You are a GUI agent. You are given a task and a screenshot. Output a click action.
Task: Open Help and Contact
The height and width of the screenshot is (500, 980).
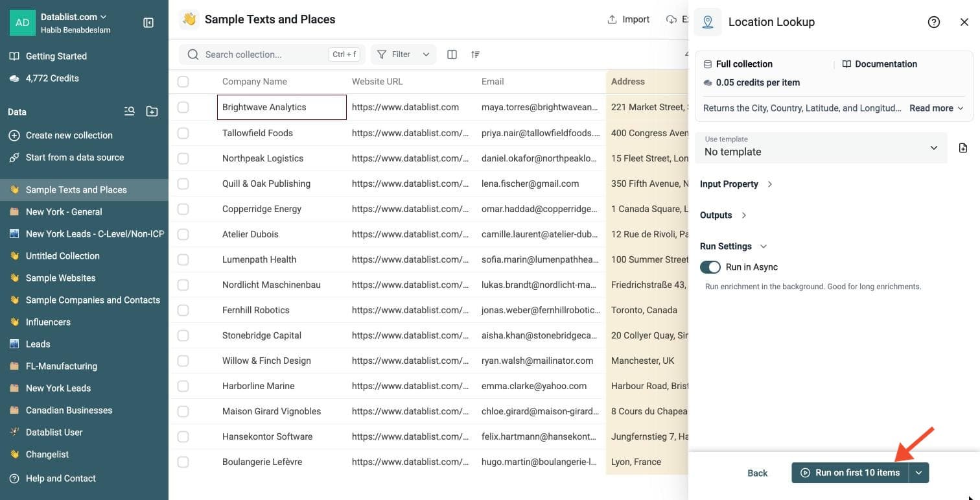61,479
